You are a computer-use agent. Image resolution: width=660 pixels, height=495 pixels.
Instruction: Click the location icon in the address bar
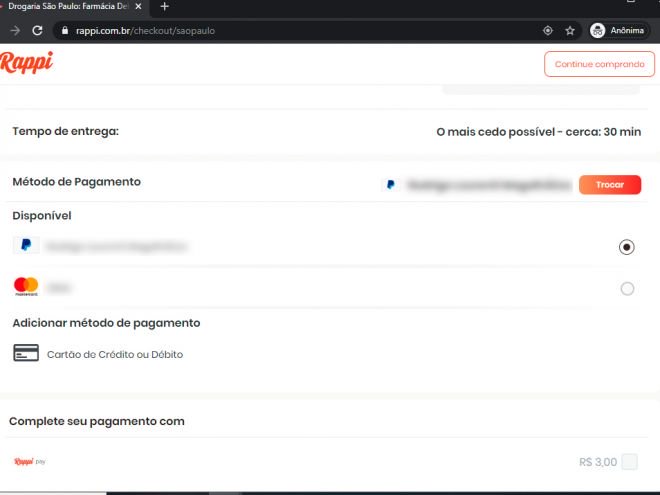pyautogui.click(x=548, y=31)
